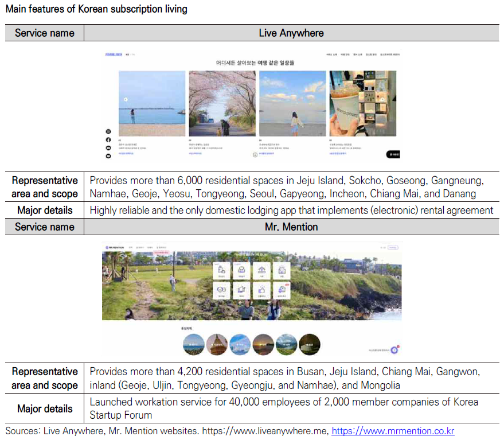Click the title 'Main features of Korean subscription living'
This screenshot has width=504, height=440.
96,9
